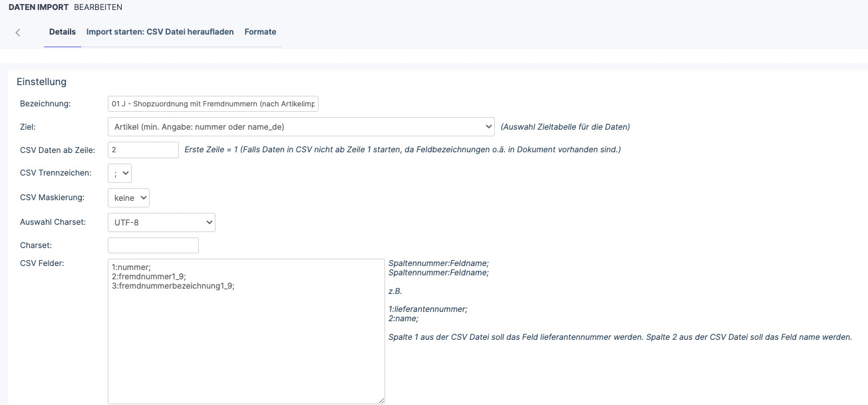Click the empty Charset input field
The height and width of the screenshot is (405, 868).
[153, 245]
